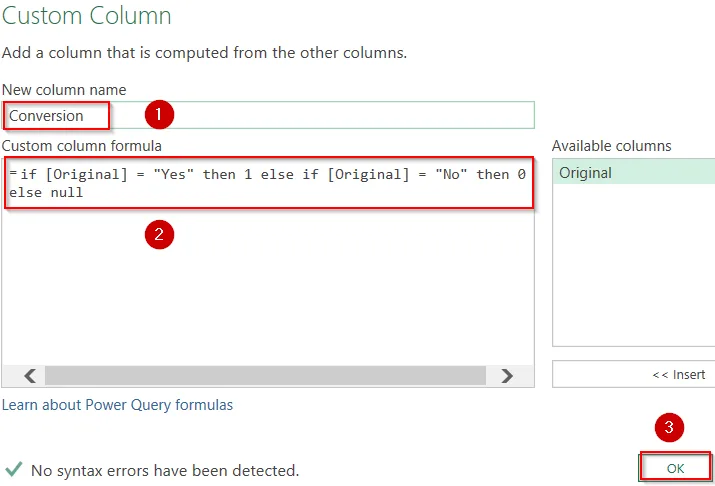
Task: Click the 'Available columns' label
Action: coord(611,146)
